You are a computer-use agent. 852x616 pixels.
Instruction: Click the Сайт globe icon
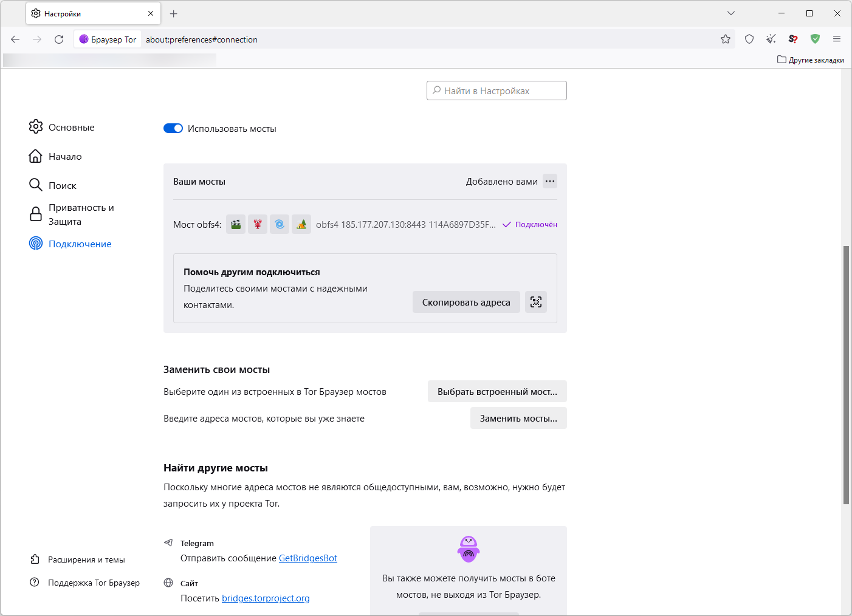[168, 583]
